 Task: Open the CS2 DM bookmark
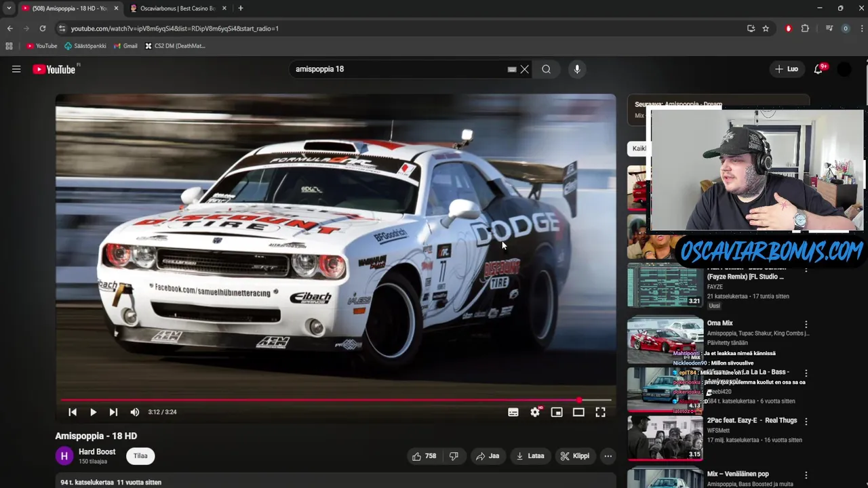[x=175, y=46]
